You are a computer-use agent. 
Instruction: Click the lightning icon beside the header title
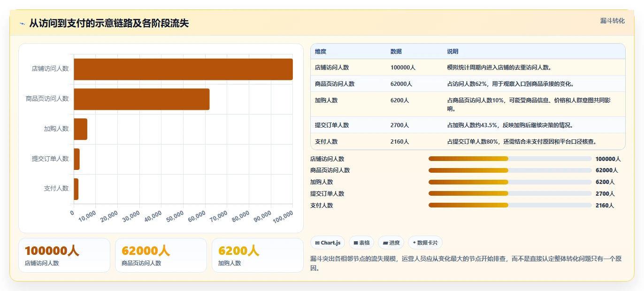point(23,23)
